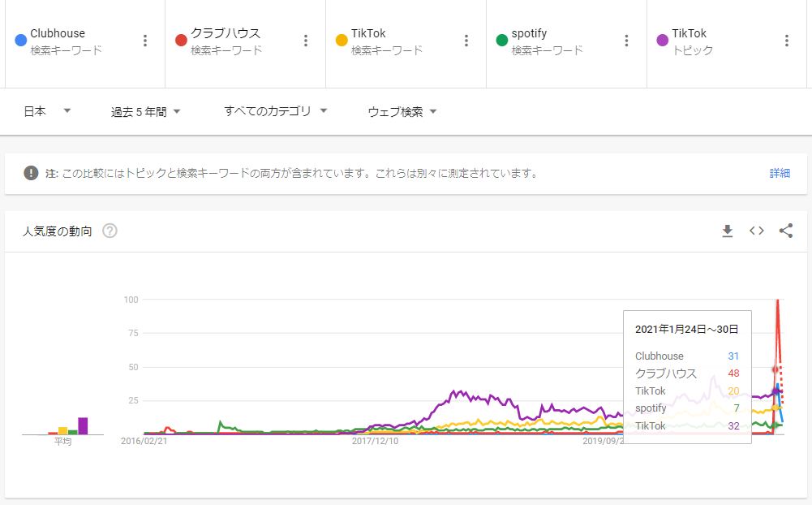The image size is (812, 505).
Task: Open the 日本 region dropdown
Action: coord(47,111)
